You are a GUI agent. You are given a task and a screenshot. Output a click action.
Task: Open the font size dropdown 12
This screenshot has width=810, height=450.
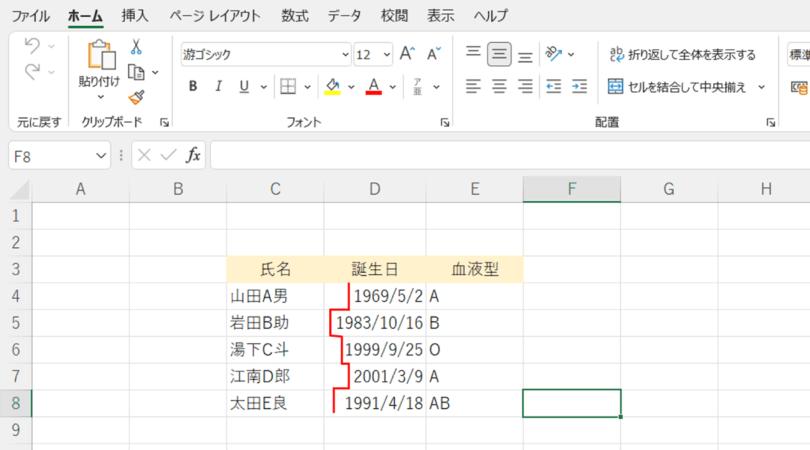point(386,54)
